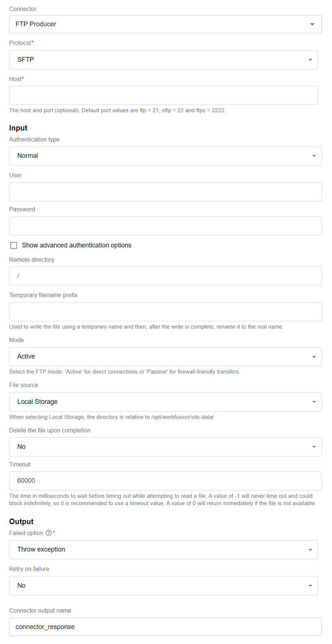
Task: Click into the User text field
Action: coord(165,192)
